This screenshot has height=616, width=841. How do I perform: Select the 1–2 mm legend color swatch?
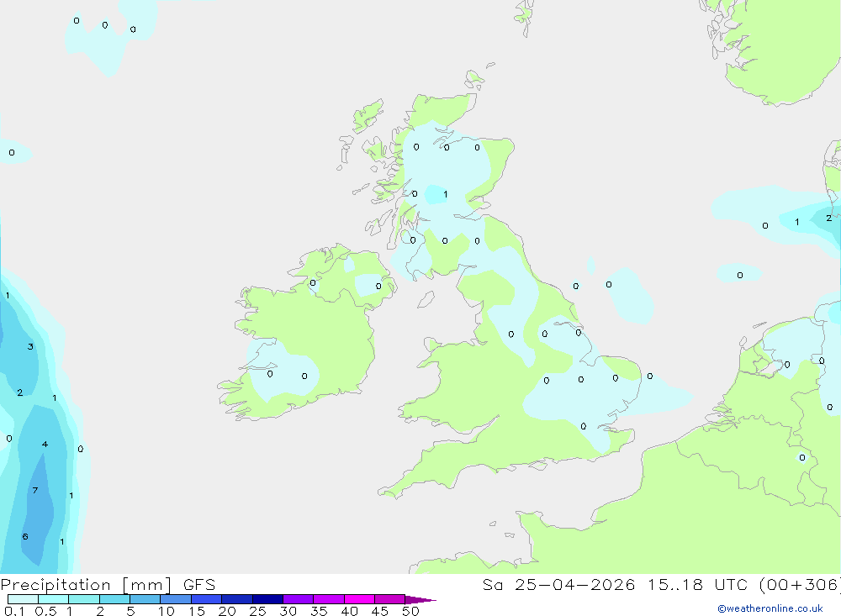pyautogui.click(x=84, y=599)
